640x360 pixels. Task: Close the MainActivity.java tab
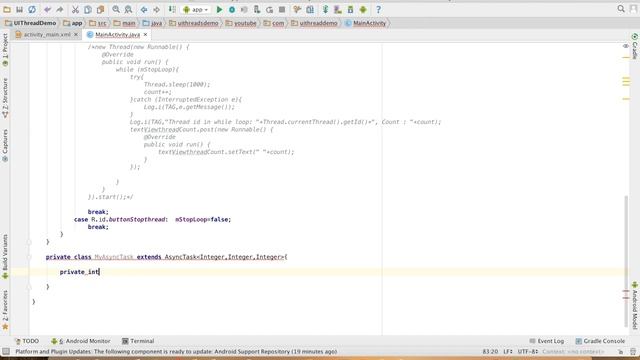coord(145,35)
